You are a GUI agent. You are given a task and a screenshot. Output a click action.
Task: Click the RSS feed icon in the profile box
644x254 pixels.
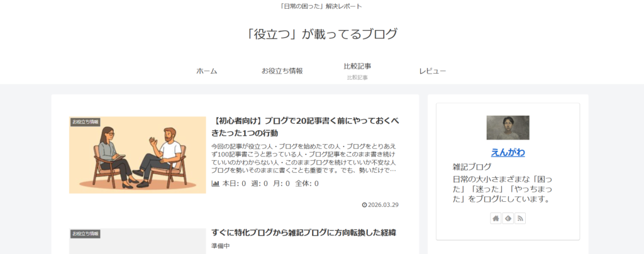(520, 218)
